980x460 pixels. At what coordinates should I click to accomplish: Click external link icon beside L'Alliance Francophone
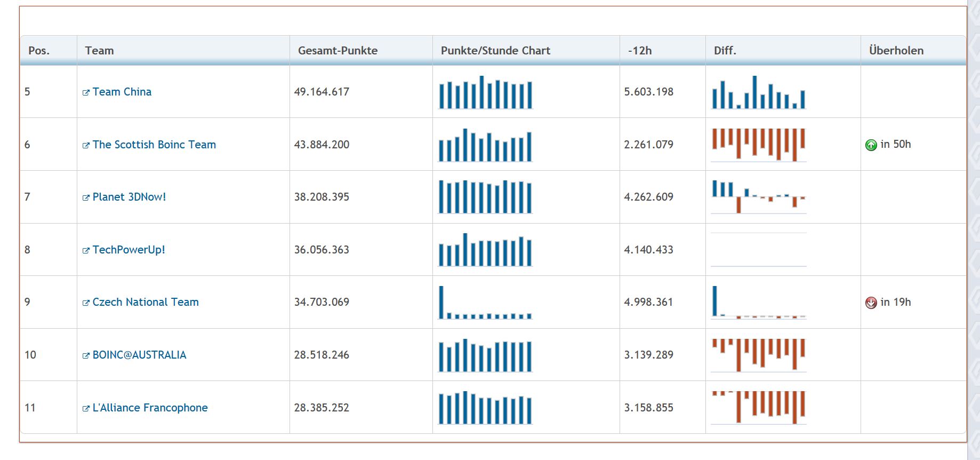pos(86,409)
